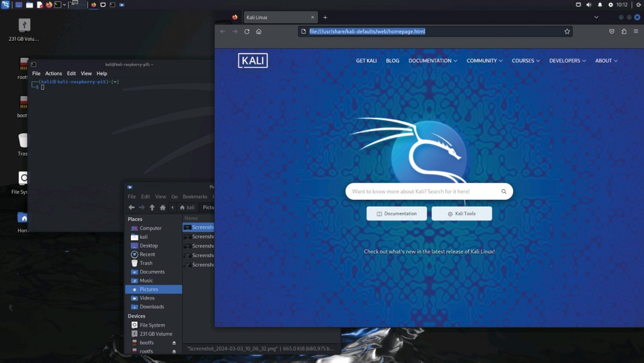Click the kali path bar button
Viewport: 644px width, 363px height.
[x=187, y=207]
